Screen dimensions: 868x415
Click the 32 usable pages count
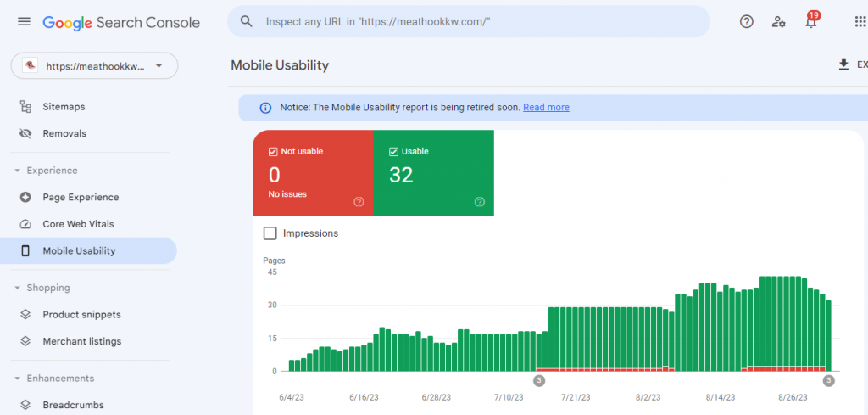point(401,175)
